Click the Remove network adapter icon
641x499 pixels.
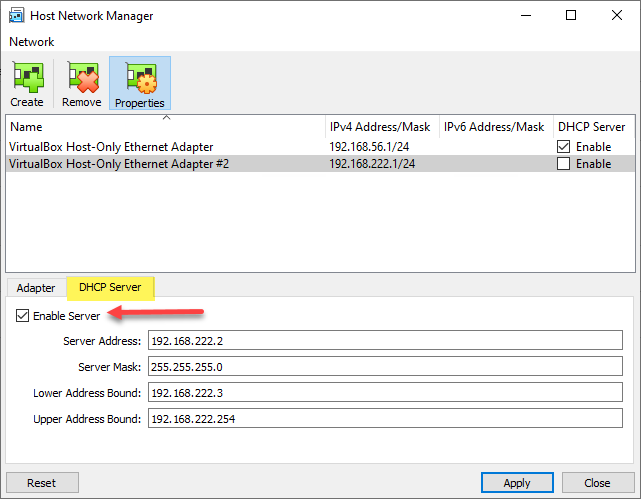click(x=82, y=83)
